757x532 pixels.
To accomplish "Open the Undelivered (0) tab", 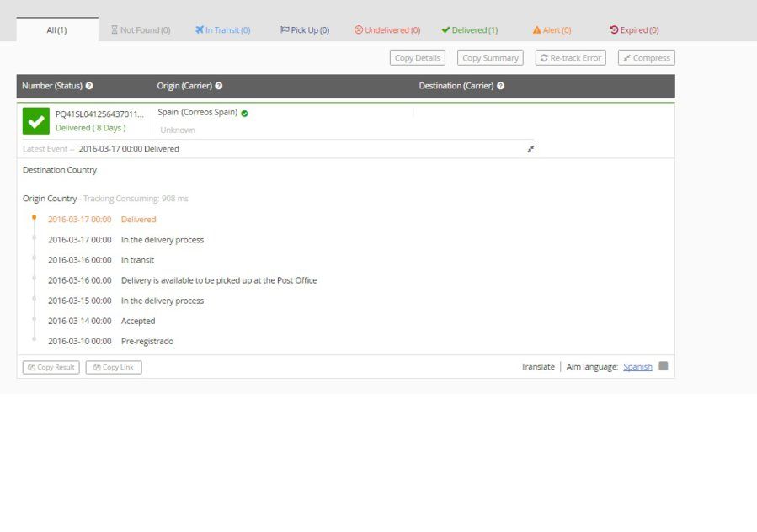I will point(387,30).
